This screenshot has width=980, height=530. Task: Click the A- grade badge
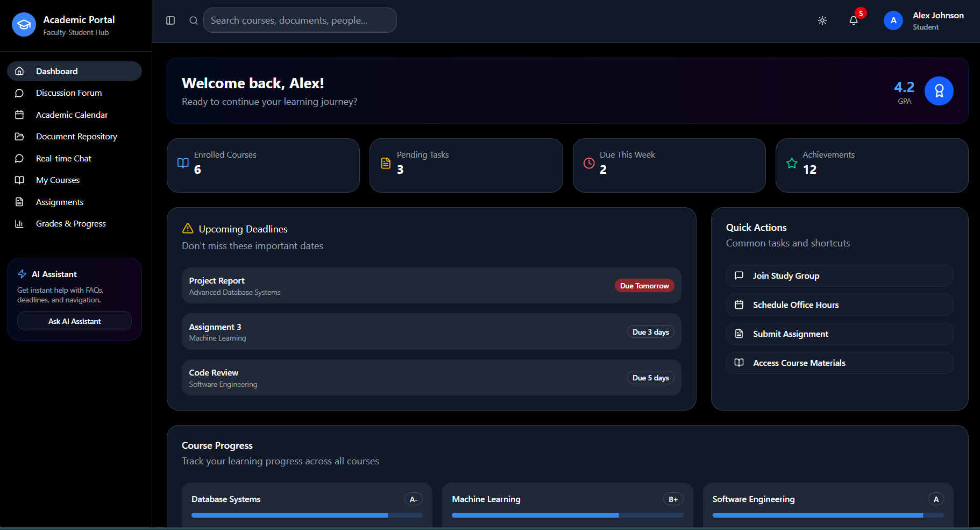[414, 499]
